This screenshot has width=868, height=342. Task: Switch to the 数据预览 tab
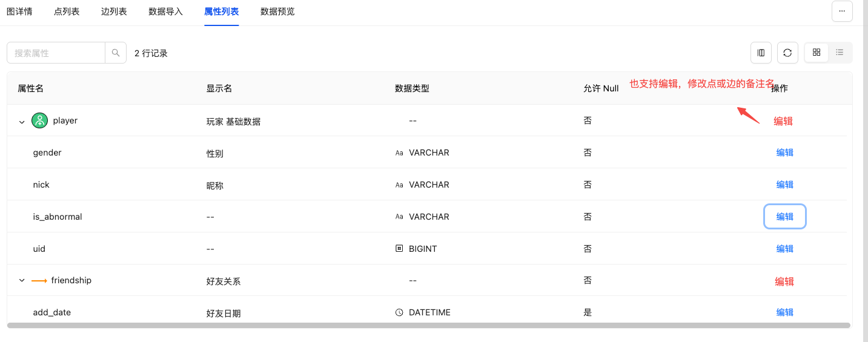[x=277, y=12]
